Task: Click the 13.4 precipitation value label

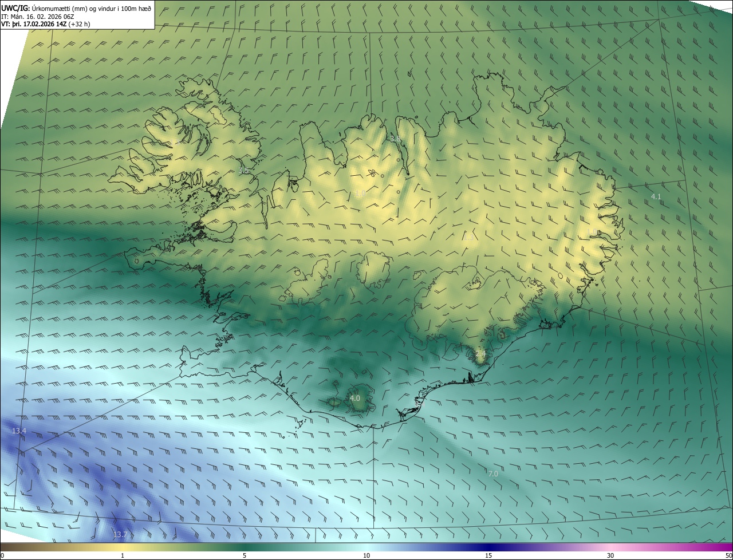Action: point(19,431)
